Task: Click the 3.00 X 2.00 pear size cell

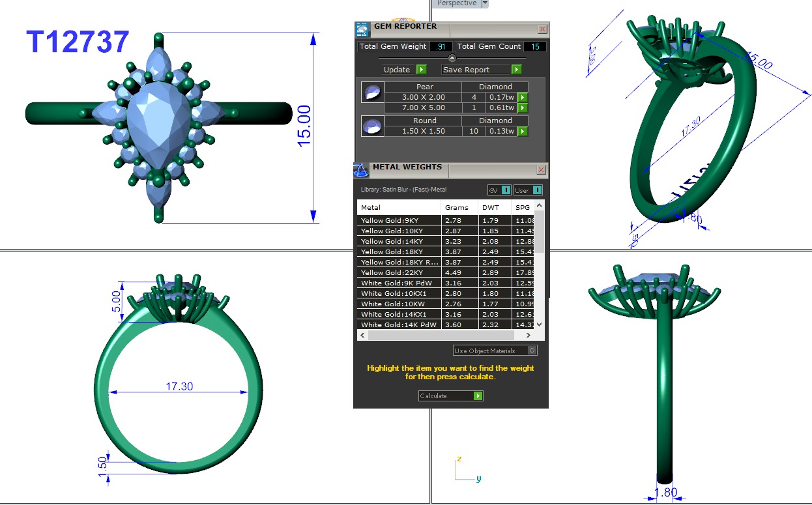Action: click(424, 98)
